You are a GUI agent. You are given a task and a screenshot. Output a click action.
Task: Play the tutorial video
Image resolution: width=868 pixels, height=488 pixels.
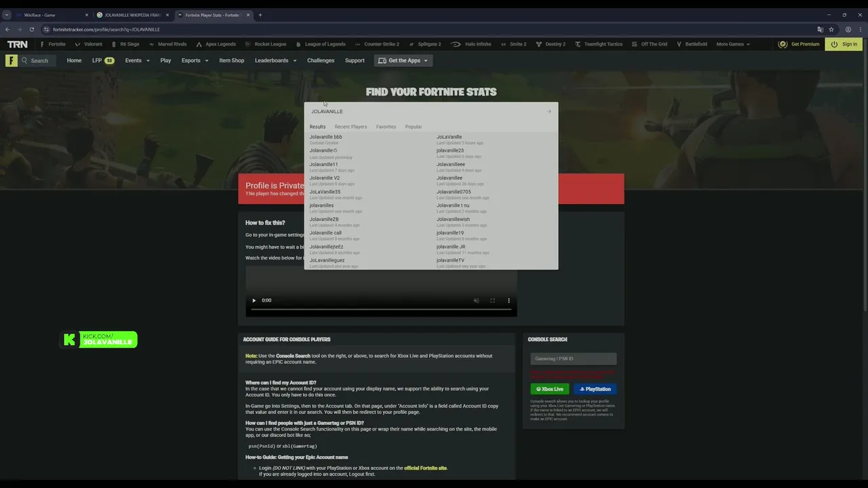coord(254,300)
